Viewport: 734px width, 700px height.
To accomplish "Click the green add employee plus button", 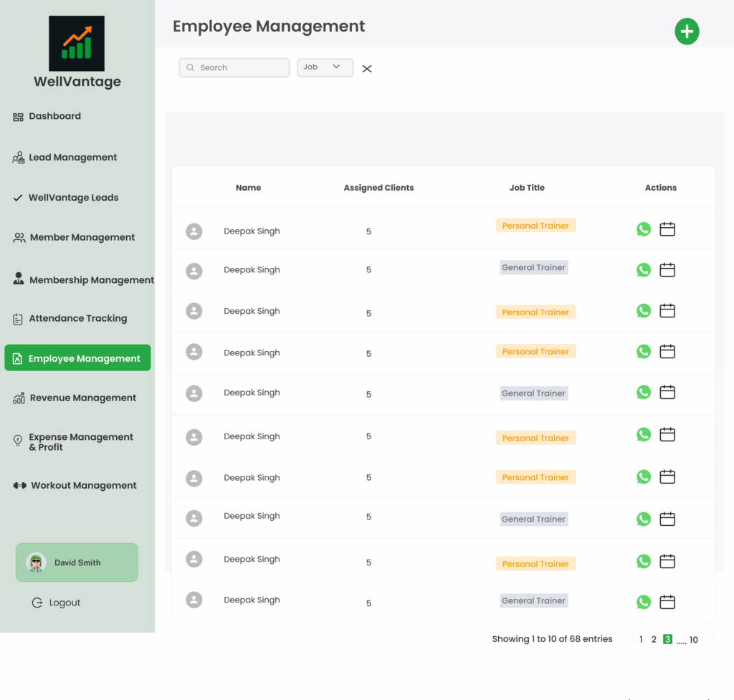I will point(687,32).
